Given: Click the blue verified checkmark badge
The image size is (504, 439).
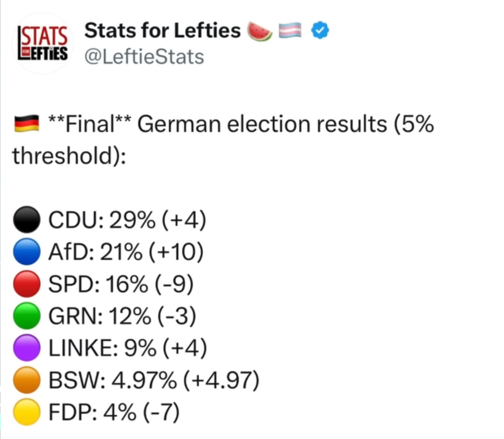Looking at the screenshot, I should (x=320, y=31).
